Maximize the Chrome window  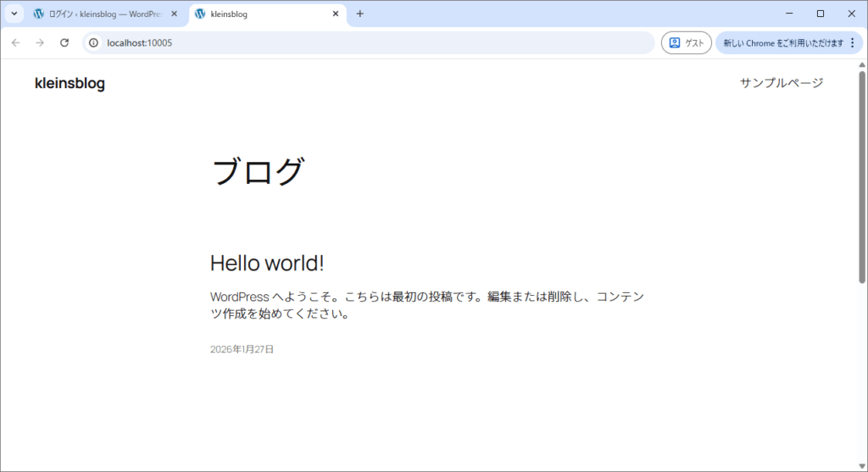(x=820, y=14)
